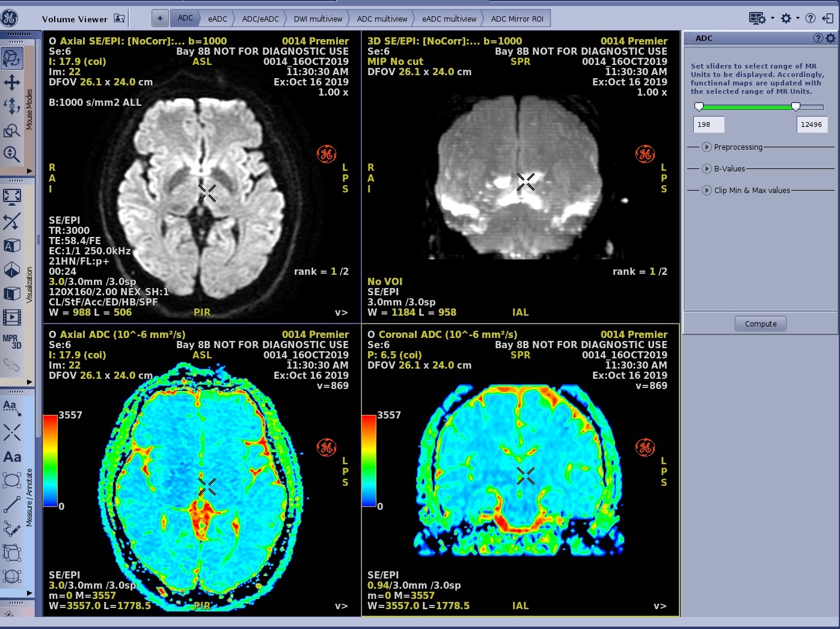This screenshot has width=840, height=629.
Task: Switch to the eADC tab
Action: [218, 19]
